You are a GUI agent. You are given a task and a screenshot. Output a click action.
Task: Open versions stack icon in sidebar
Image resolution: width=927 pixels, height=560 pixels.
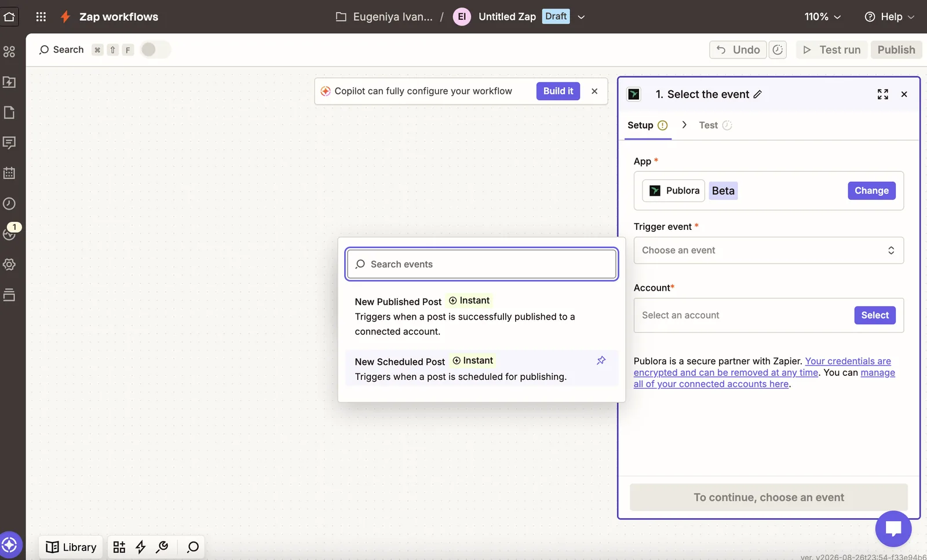click(9, 295)
